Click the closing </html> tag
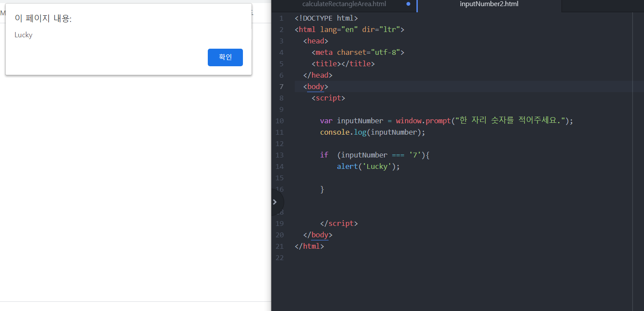Screen dimensions: 644x311 click(x=309, y=246)
